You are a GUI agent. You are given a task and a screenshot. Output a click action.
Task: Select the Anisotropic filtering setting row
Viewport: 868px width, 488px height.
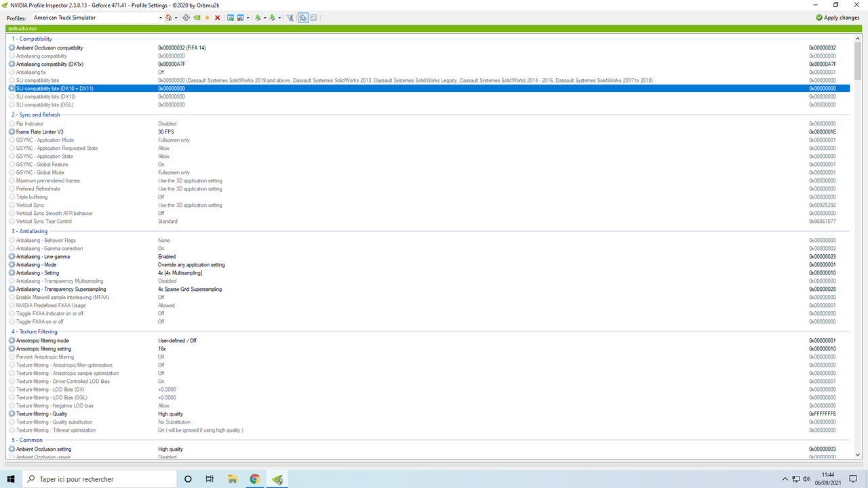pyautogui.click(x=429, y=349)
